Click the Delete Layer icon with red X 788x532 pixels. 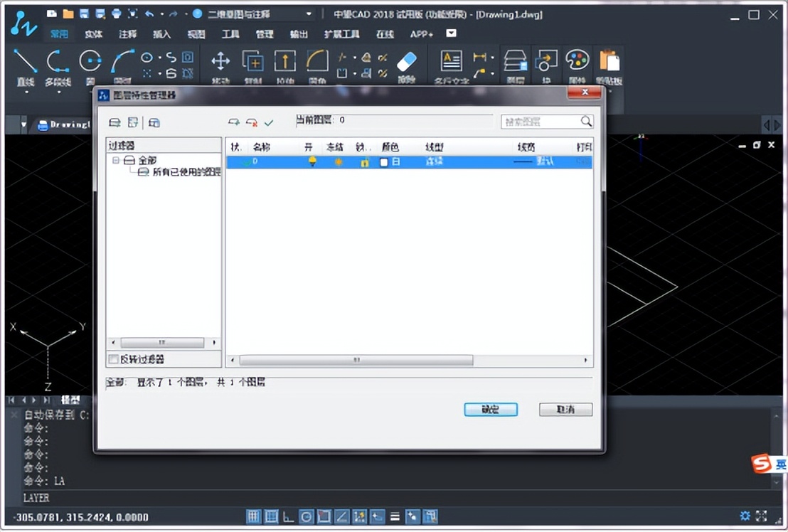click(x=252, y=122)
